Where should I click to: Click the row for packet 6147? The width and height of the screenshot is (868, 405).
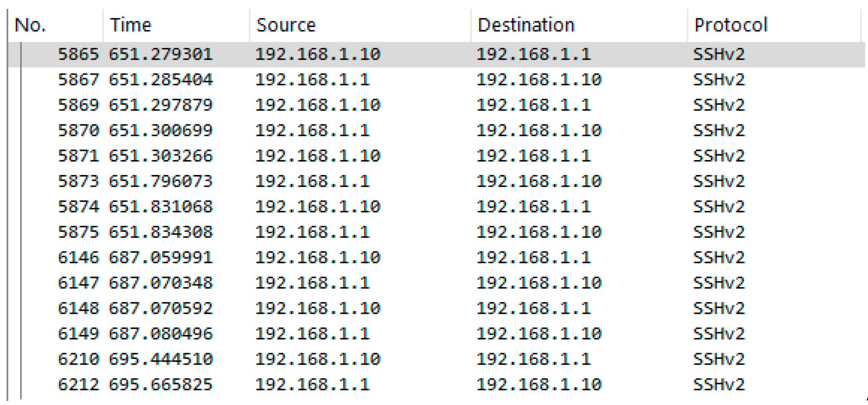click(x=78, y=283)
